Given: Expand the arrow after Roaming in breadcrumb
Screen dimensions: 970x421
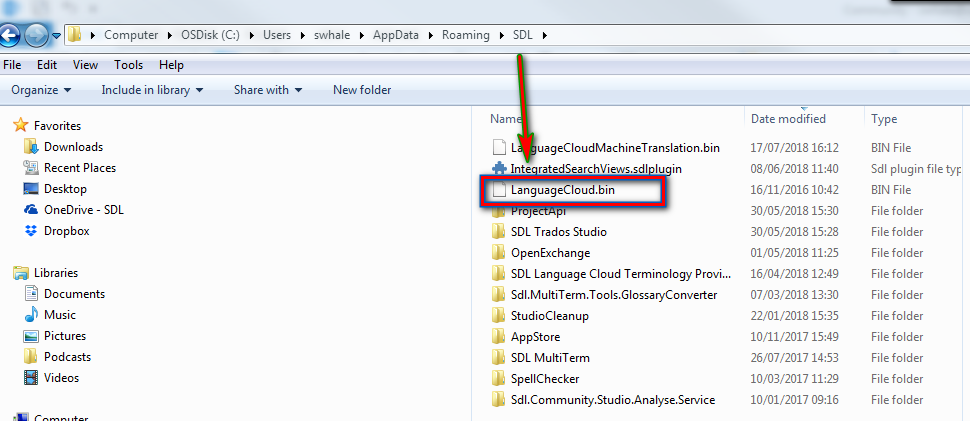Looking at the screenshot, I should [500, 35].
